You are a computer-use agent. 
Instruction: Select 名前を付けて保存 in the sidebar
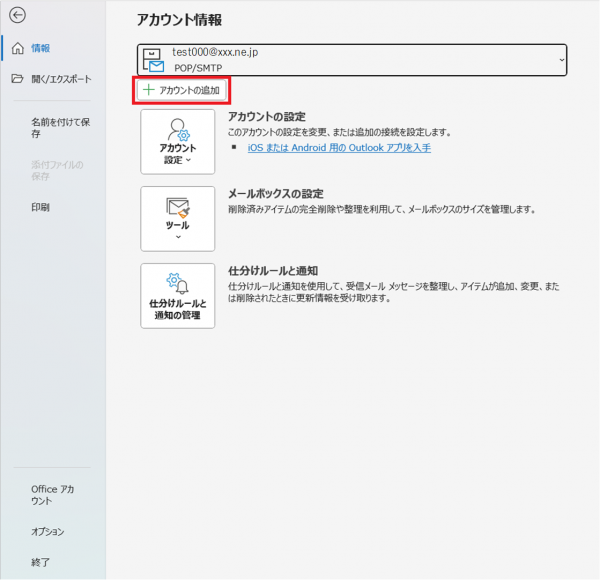pos(61,128)
